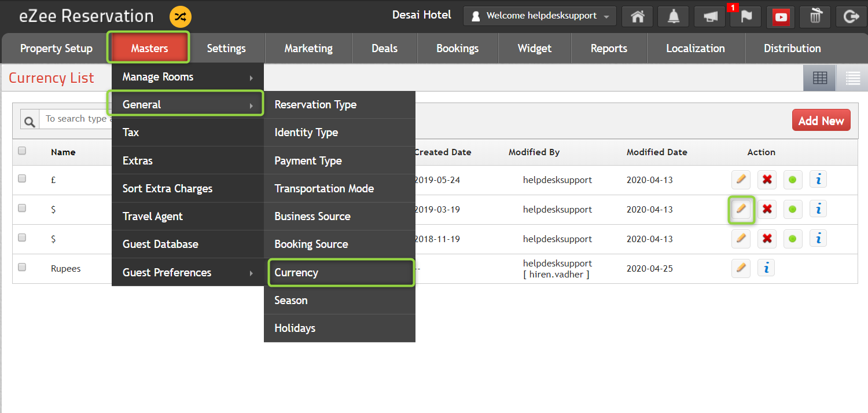Edit the $ currency created 2019-03-19
Image resolution: width=868 pixels, height=413 pixels.
741,209
